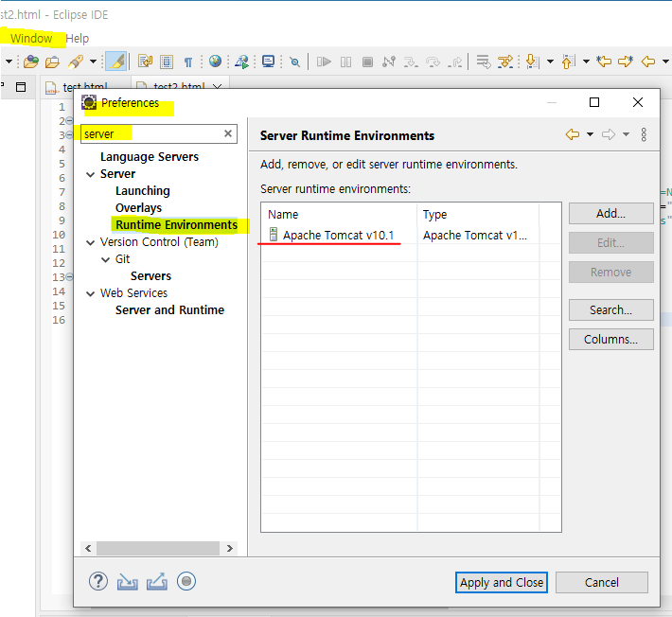The image size is (672, 617).
Task: Open the preferences Back history dropdown
Action: coord(591,134)
